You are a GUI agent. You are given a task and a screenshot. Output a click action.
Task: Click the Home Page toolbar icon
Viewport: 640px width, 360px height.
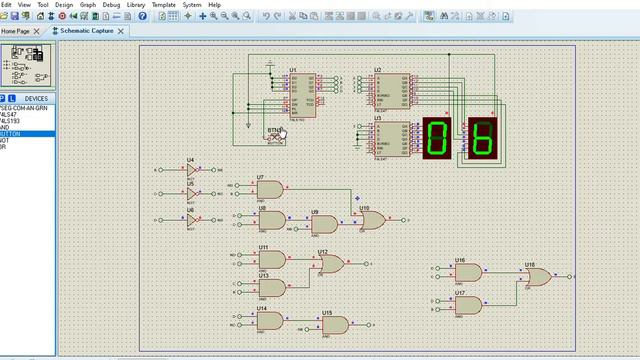coord(40,16)
